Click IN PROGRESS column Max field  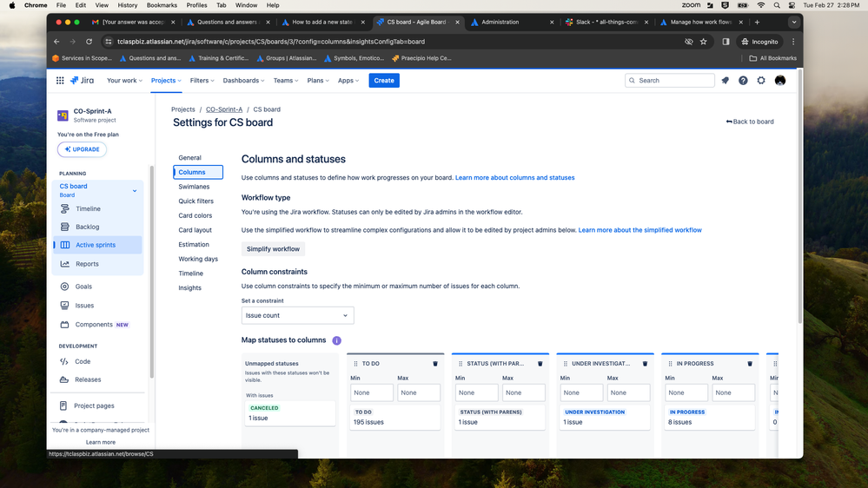point(733,392)
